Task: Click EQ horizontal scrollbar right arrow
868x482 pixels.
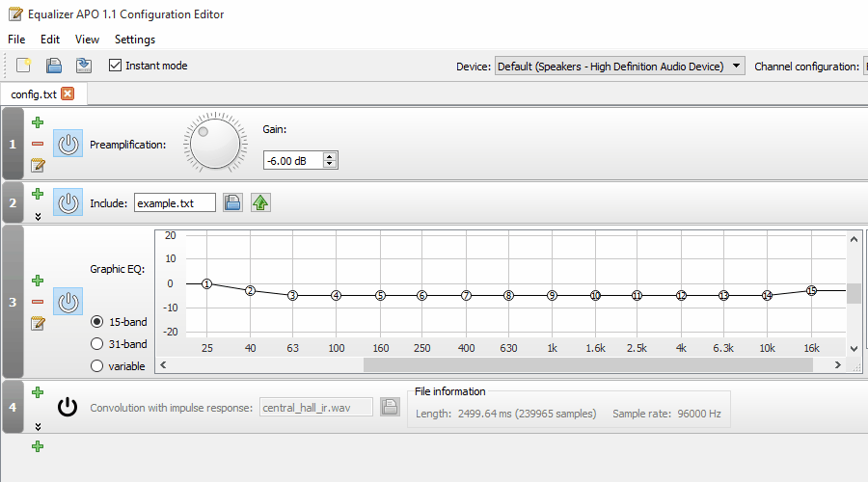Action: coord(837,364)
